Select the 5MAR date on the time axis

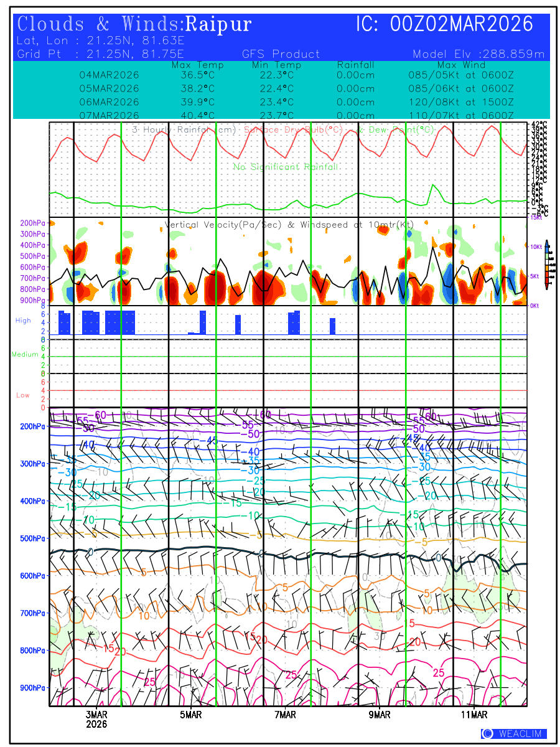[x=191, y=715]
